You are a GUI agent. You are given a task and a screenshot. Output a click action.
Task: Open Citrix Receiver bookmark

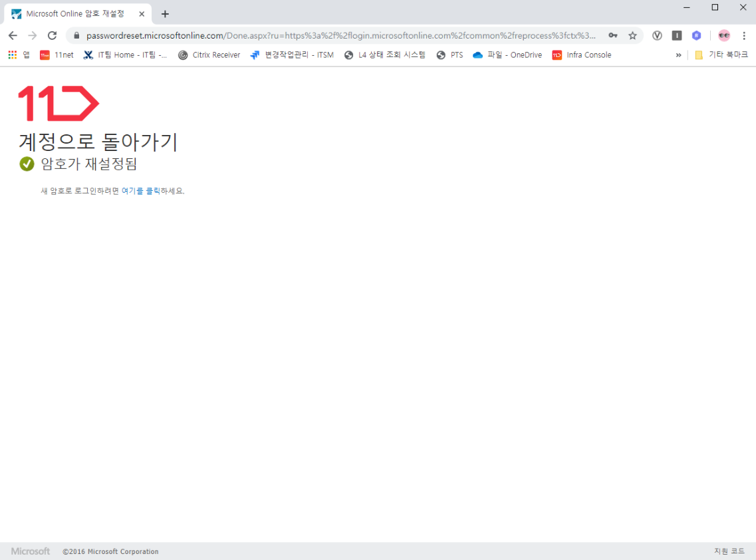[209, 55]
